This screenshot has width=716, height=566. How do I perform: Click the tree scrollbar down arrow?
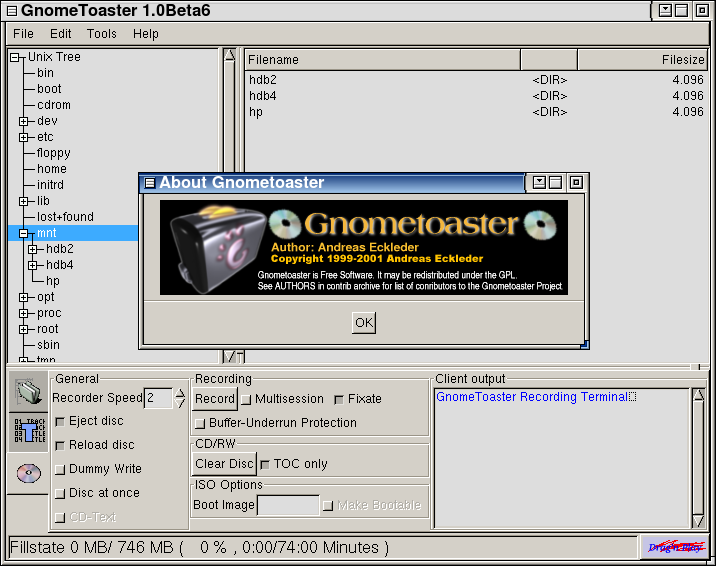point(230,356)
